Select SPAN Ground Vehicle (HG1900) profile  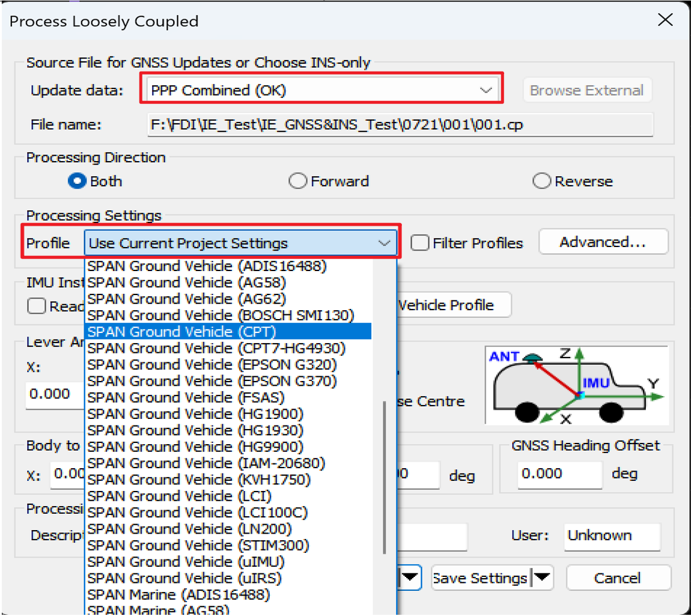tap(228, 413)
